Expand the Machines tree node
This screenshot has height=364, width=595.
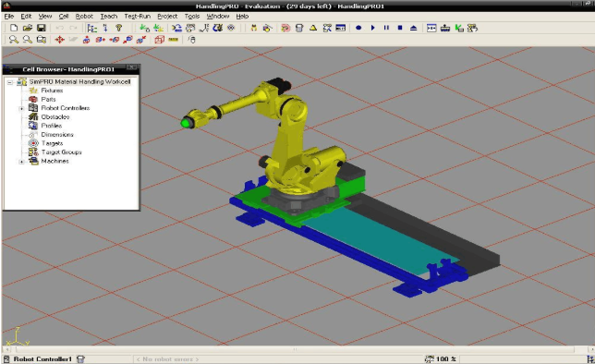point(21,162)
